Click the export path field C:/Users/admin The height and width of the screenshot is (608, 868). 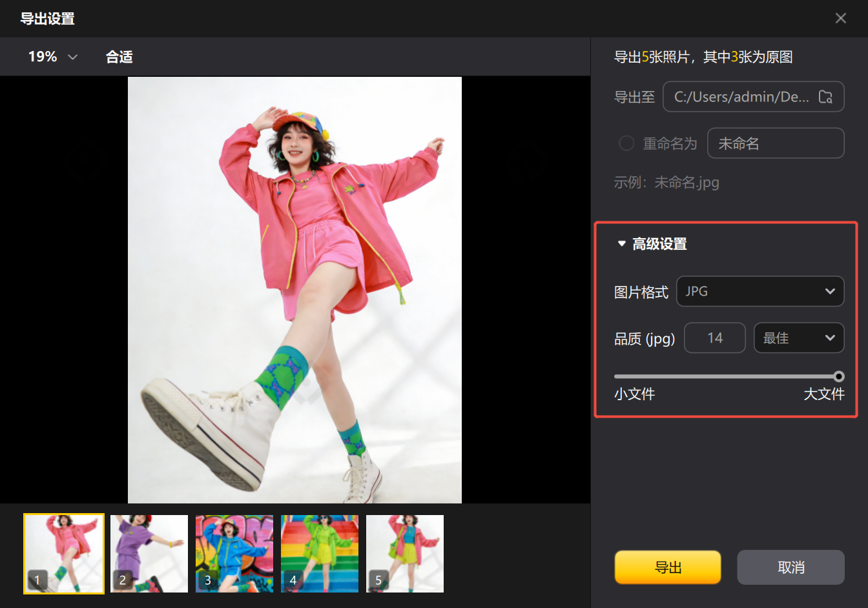pos(741,97)
